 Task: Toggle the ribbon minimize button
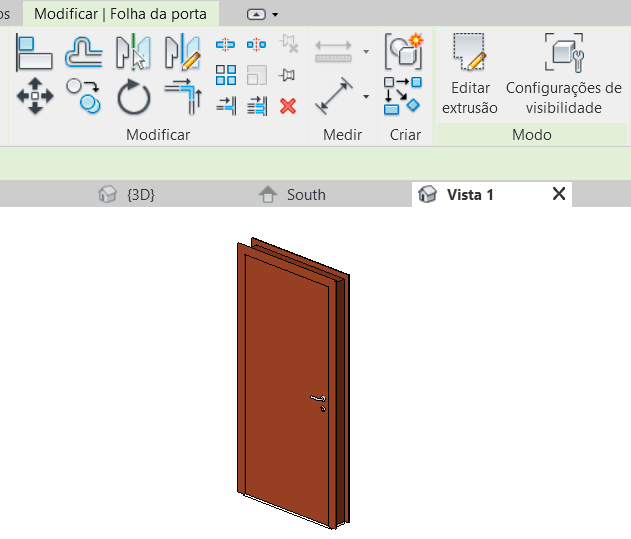(257, 14)
